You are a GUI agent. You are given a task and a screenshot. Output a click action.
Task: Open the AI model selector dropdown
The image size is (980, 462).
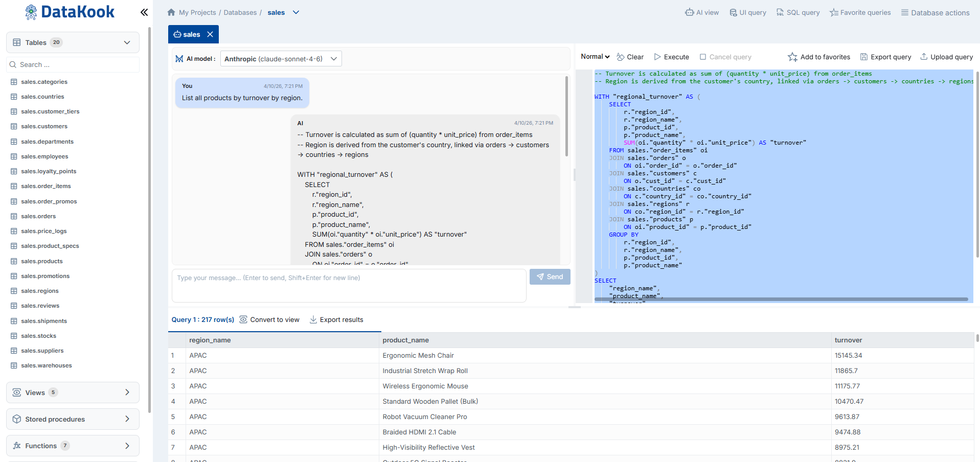click(281, 58)
